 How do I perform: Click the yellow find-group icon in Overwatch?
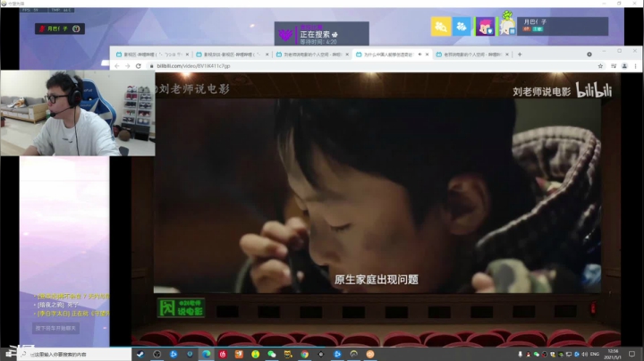[x=441, y=27]
